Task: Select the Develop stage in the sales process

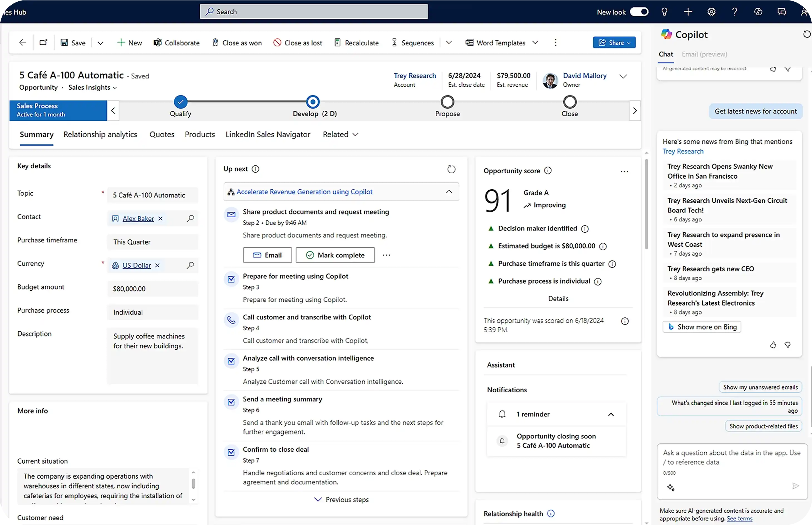Action: tap(312, 101)
